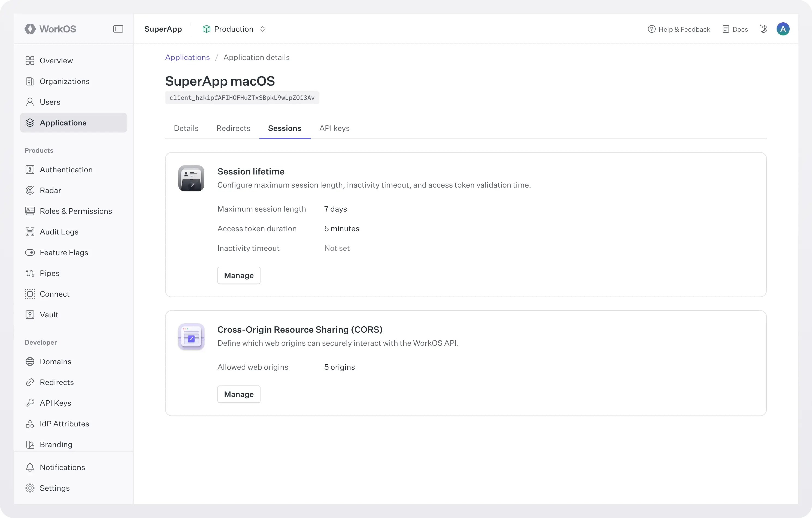Open your account avatar menu
Viewport: 812px width, 518px height.
point(783,29)
